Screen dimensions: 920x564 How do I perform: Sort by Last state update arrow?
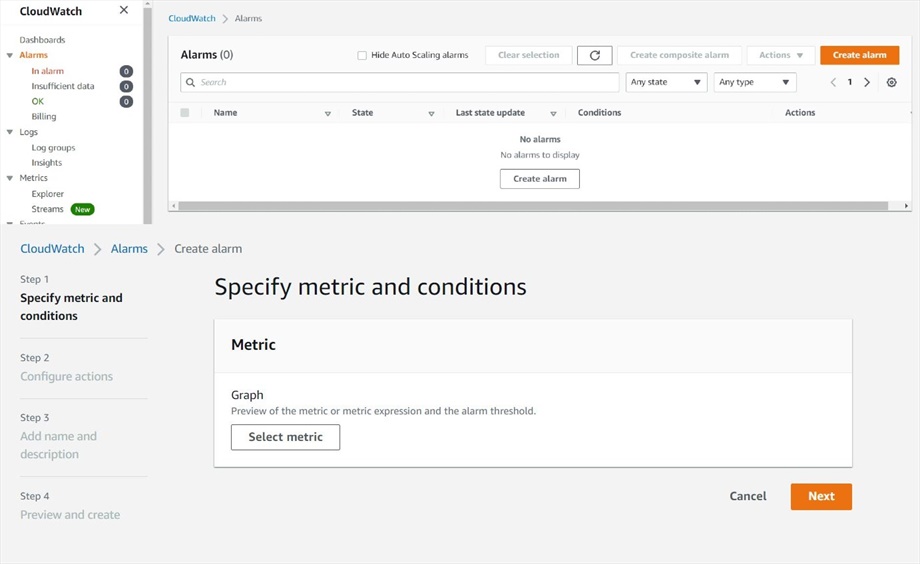coord(553,113)
